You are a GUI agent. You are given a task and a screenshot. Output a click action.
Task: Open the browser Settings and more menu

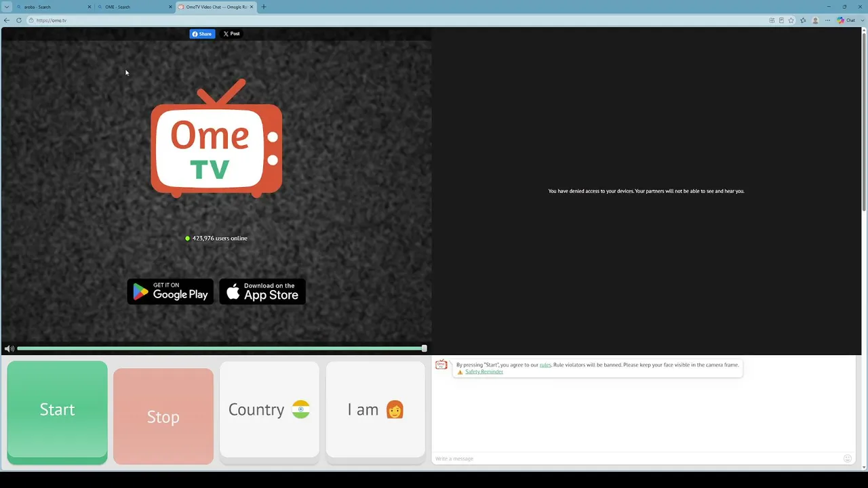pyautogui.click(x=827, y=20)
